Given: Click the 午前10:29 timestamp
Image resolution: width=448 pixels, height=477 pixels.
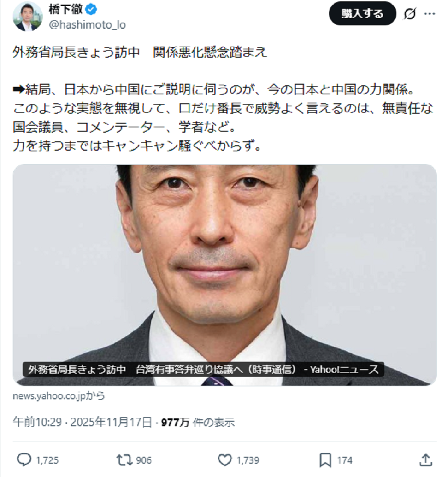Looking at the screenshot, I should click(37, 422).
